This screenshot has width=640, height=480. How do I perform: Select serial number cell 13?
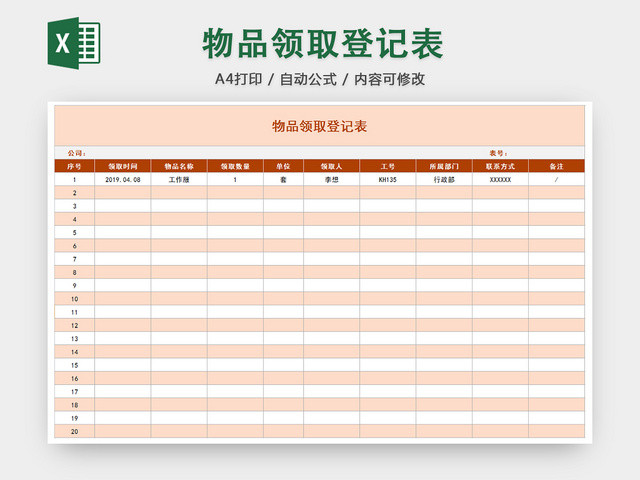coord(74,338)
